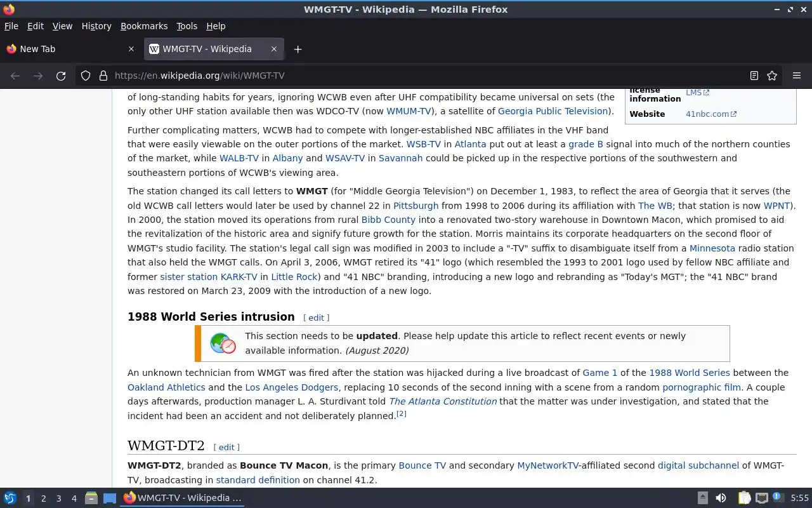Click the forward navigation arrow
The image size is (812, 508).
click(38, 76)
